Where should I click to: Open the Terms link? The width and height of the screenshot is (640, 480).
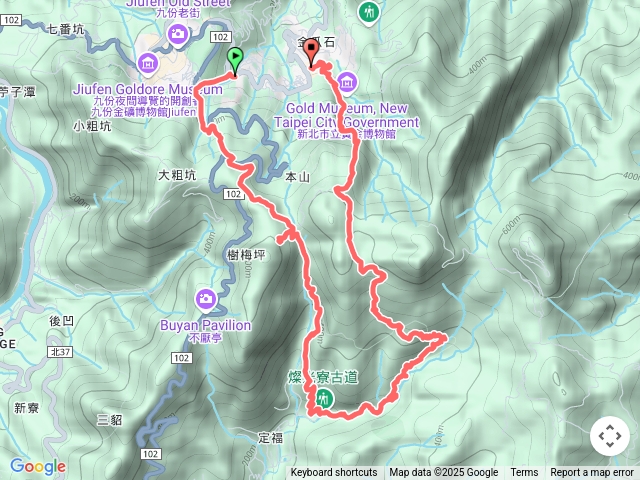coord(524,473)
